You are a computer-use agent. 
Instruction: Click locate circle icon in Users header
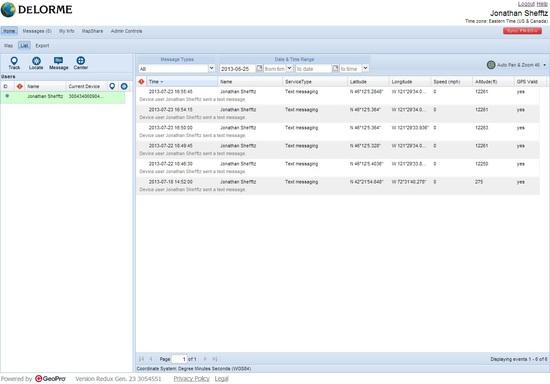124,86
